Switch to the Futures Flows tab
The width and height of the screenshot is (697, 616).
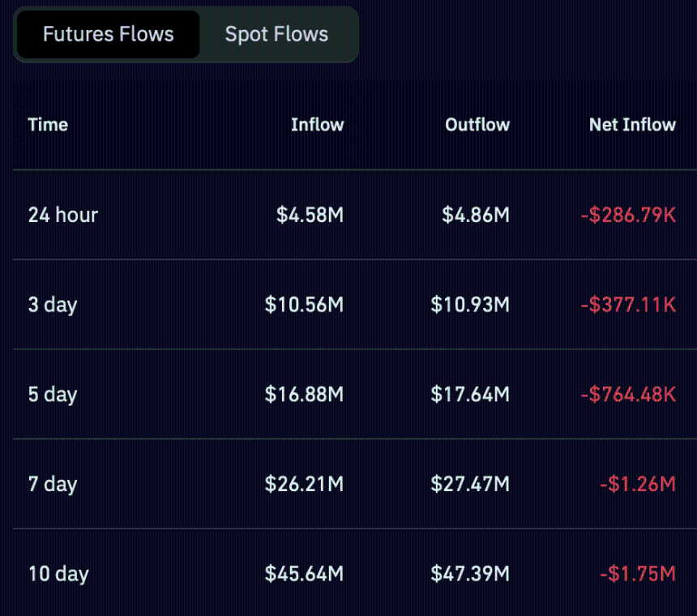click(108, 34)
